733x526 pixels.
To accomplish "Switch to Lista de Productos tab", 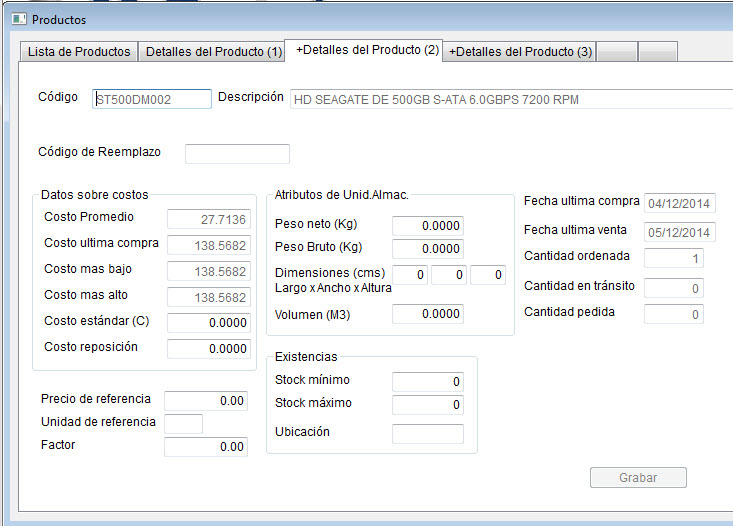I will click(x=79, y=52).
